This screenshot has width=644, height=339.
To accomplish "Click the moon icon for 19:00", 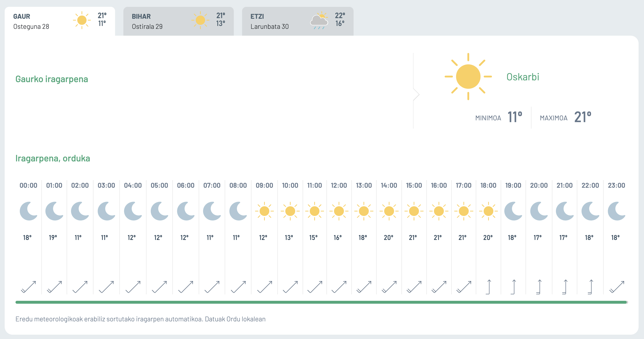I will click(513, 211).
